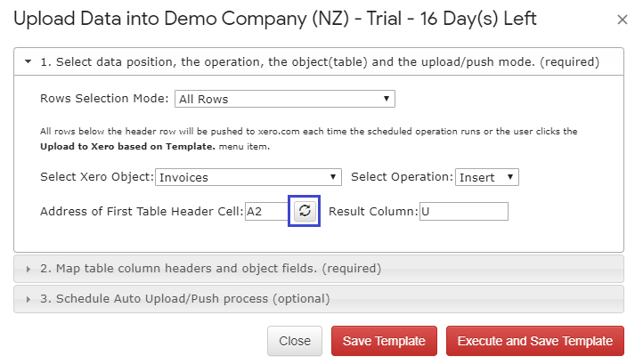
Task: Click the Save Template button
Action: point(384,341)
